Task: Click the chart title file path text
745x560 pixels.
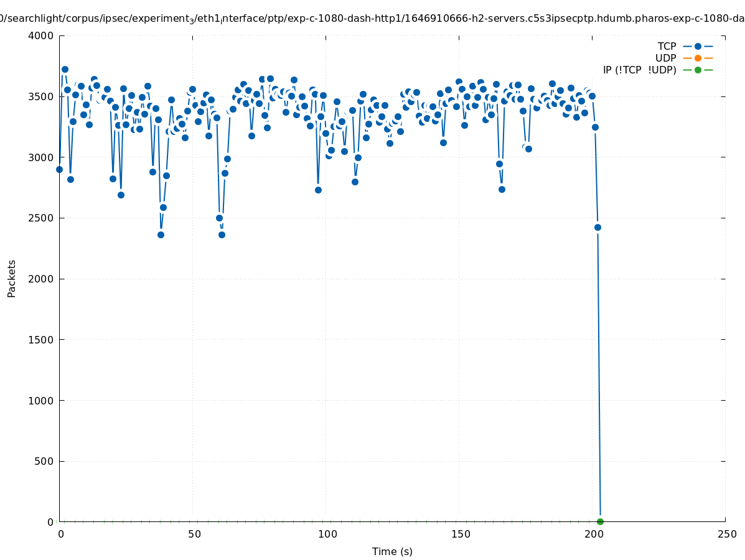Action: (x=372, y=19)
